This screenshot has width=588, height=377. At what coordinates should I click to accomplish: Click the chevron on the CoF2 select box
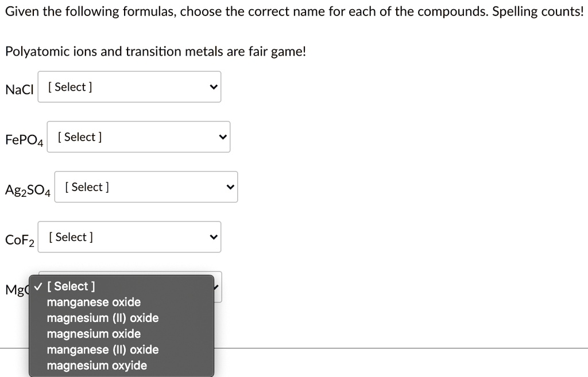click(213, 236)
